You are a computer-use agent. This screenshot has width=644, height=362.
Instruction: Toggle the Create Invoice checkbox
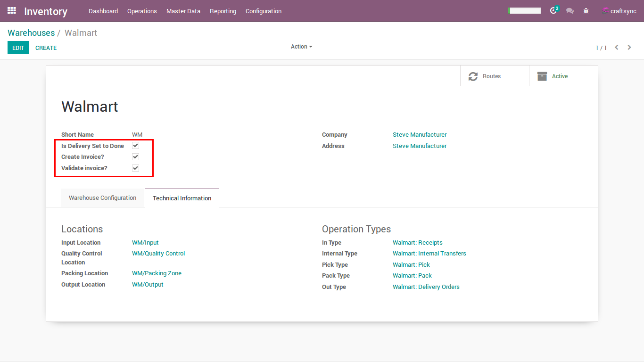135,156
